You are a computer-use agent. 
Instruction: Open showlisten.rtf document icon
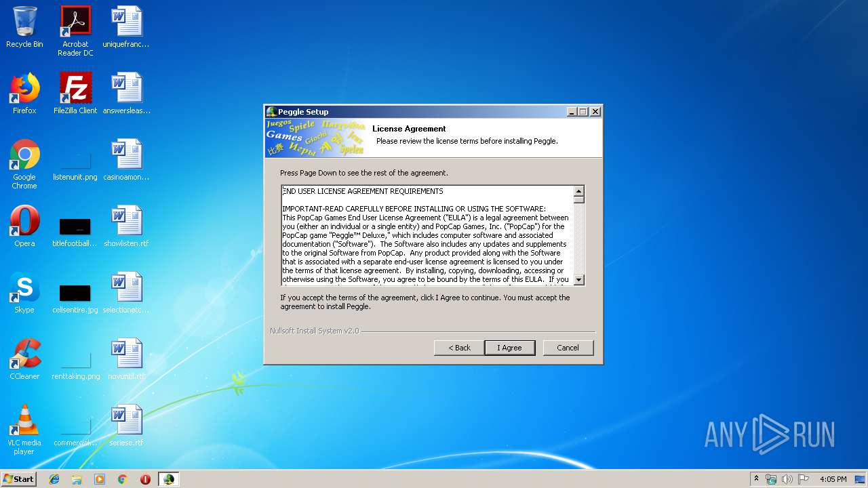tap(126, 226)
